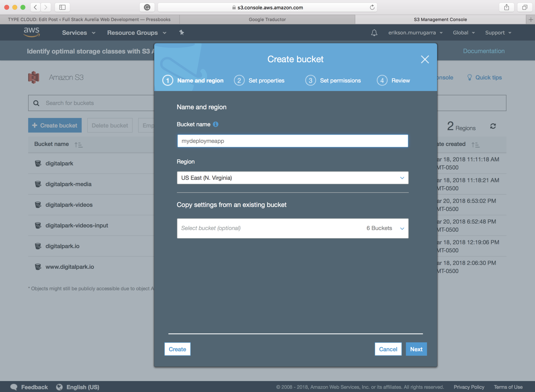Open erikson.murrugarra account menu
This screenshot has height=392, width=535.
click(x=415, y=33)
